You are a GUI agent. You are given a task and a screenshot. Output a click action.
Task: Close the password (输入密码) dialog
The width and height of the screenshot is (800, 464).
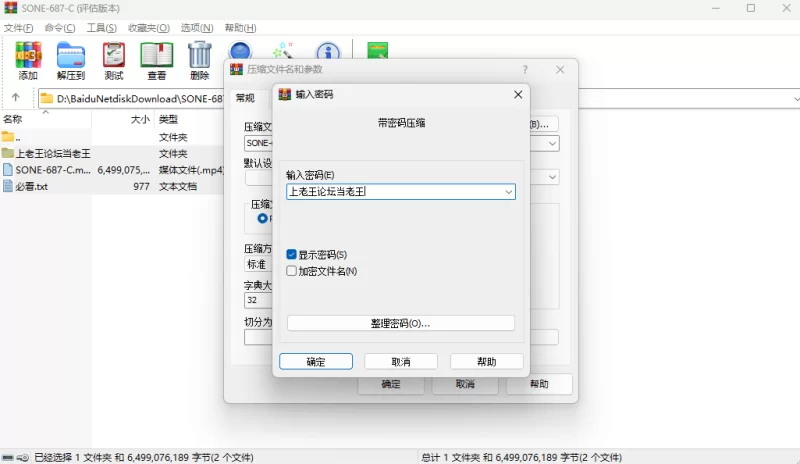pos(518,94)
